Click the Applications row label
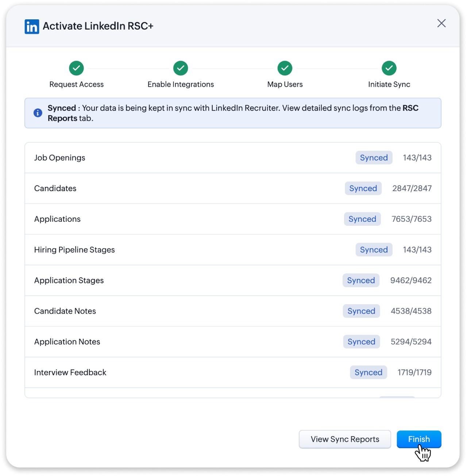467x476 pixels. 57,219
